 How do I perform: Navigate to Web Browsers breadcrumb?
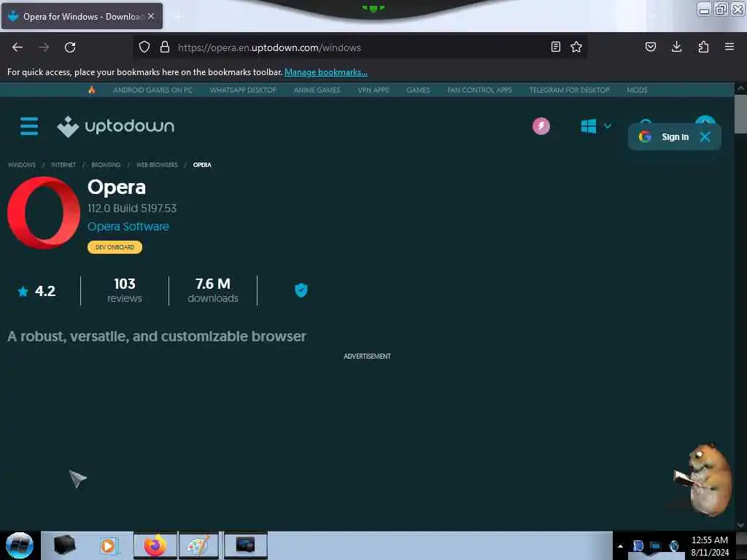point(157,165)
